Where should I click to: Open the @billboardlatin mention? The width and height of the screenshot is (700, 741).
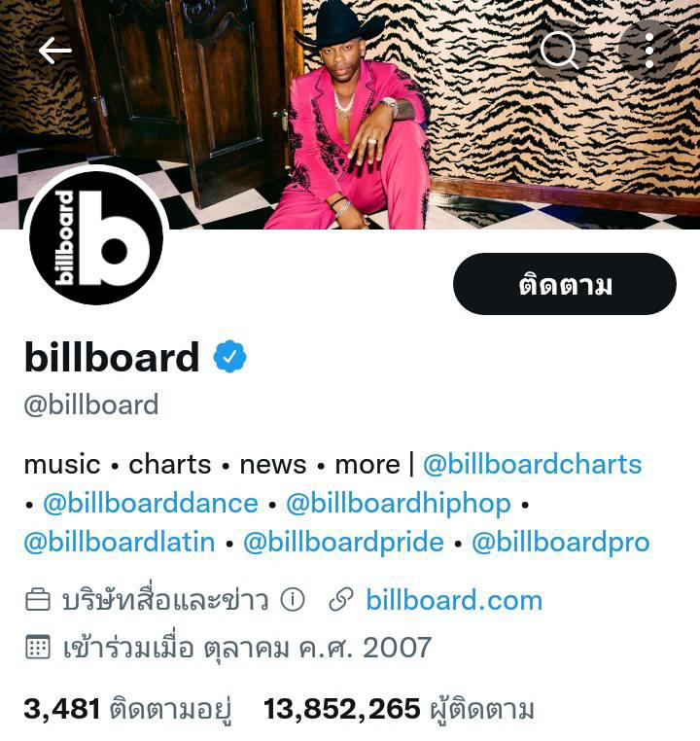(120, 542)
